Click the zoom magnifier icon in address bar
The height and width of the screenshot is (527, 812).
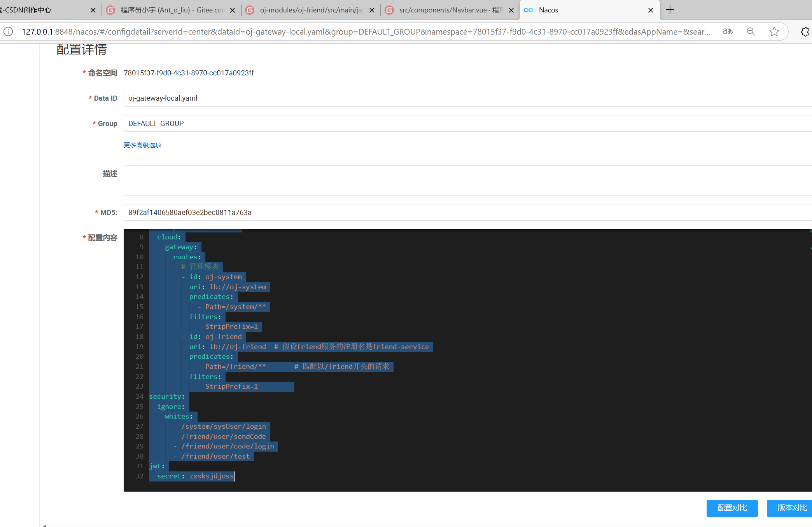point(751,31)
